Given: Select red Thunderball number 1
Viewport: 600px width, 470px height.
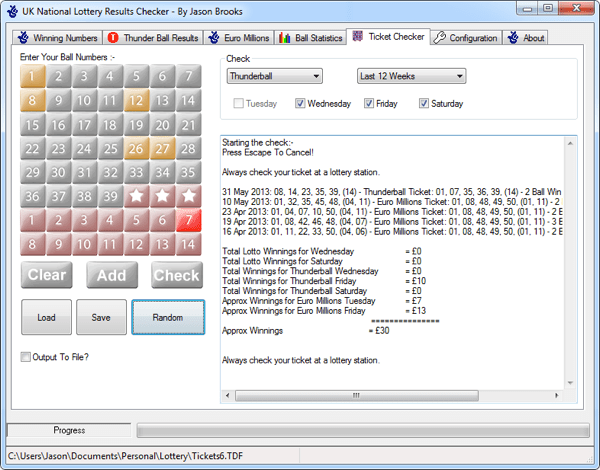Looking at the screenshot, I should point(33,220).
